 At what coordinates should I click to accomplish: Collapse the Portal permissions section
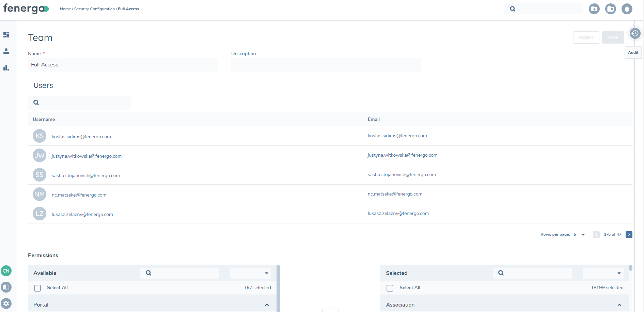267,305
